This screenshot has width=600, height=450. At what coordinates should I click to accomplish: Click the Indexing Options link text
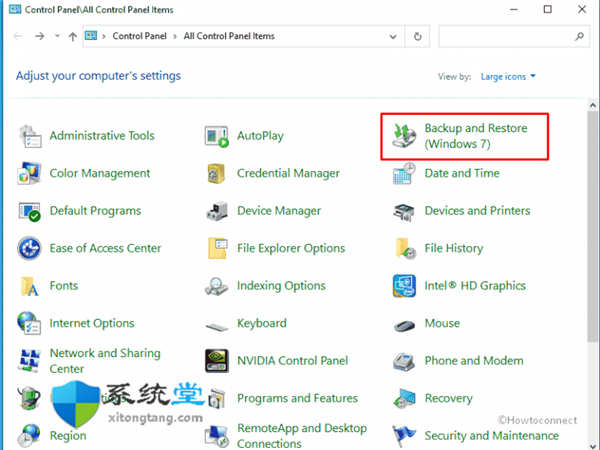click(281, 286)
